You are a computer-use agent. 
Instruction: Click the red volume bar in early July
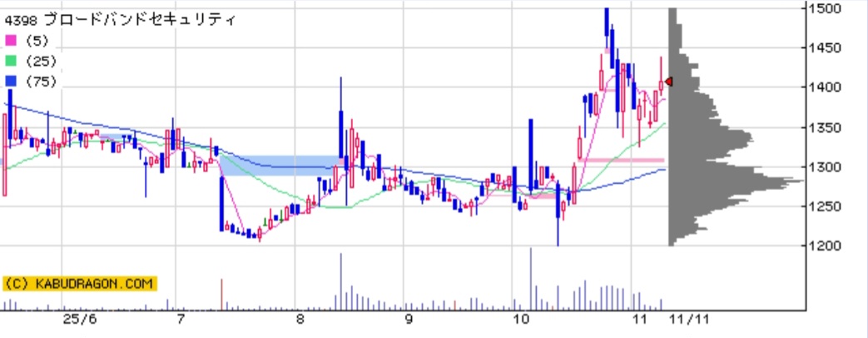click(x=221, y=294)
